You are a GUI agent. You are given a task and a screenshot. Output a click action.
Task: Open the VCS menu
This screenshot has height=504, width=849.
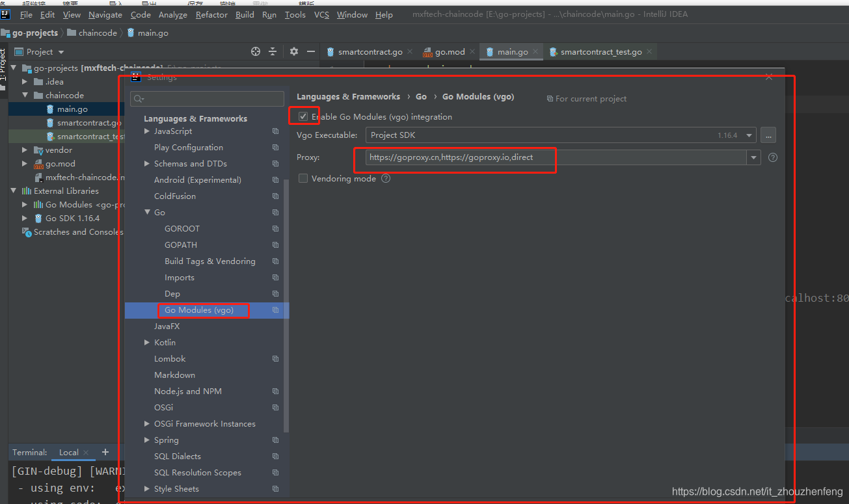(x=321, y=14)
